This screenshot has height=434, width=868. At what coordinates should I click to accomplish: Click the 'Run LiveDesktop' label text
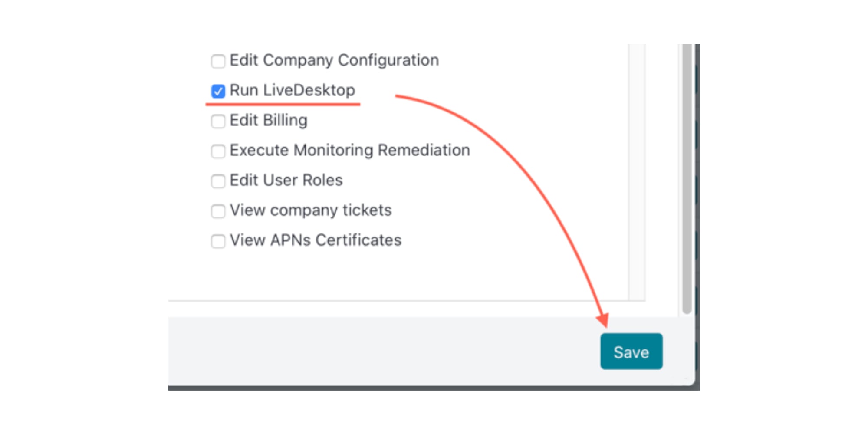tap(292, 90)
